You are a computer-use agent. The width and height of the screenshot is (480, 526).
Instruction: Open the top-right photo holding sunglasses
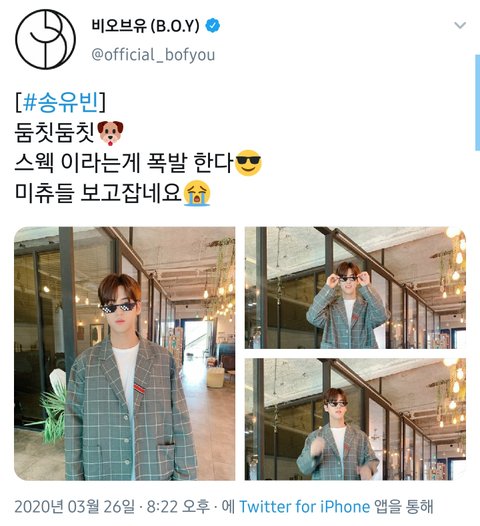coord(355,288)
